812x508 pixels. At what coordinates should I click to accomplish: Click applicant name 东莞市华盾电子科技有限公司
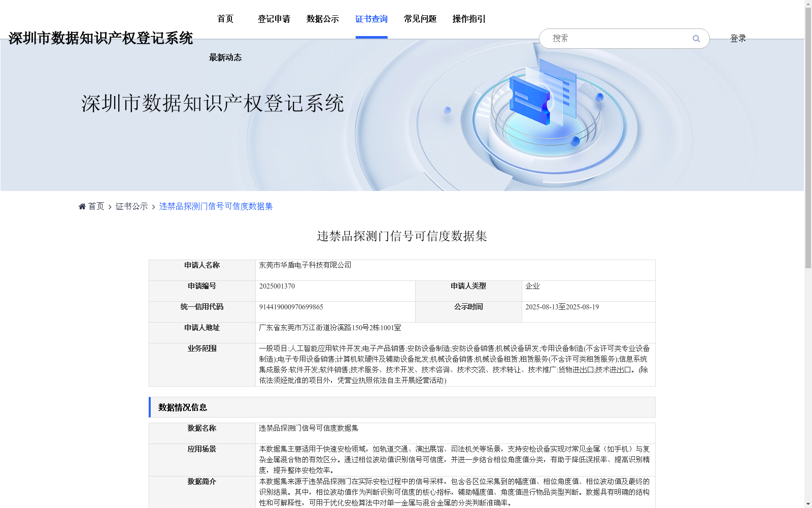point(305,265)
